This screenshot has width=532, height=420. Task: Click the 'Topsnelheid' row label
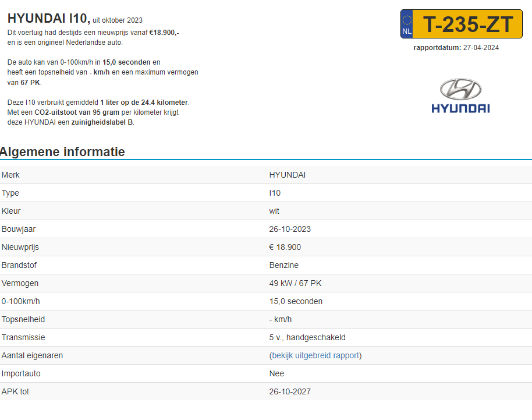(23, 319)
